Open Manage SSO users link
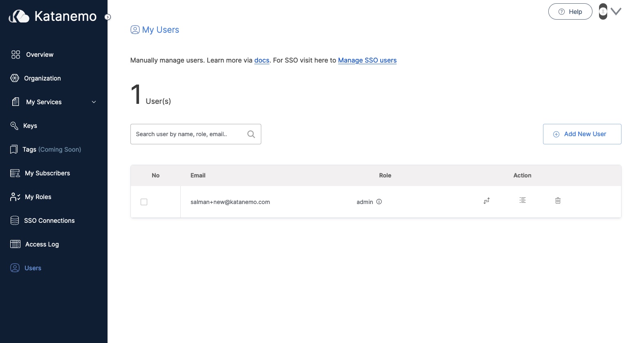 pyautogui.click(x=367, y=60)
